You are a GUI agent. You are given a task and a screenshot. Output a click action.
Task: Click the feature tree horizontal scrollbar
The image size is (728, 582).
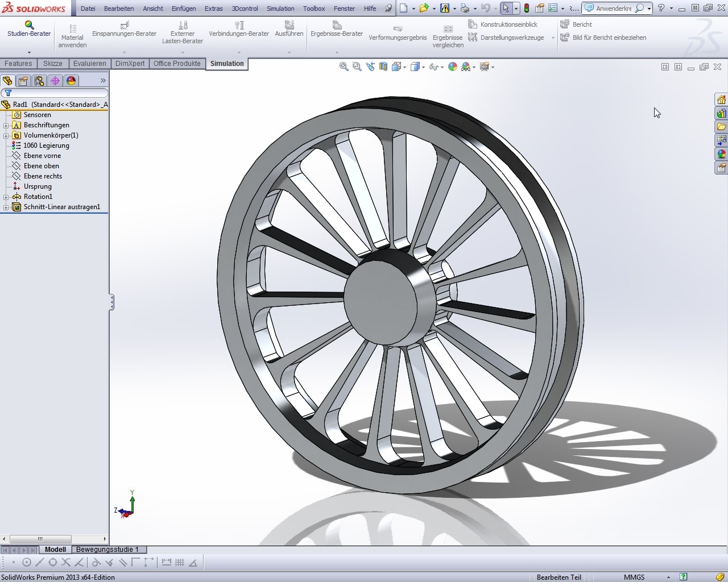point(40,539)
